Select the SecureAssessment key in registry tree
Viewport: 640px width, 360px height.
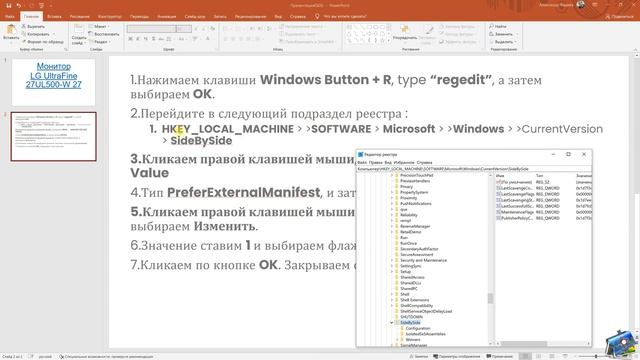(417, 255)
